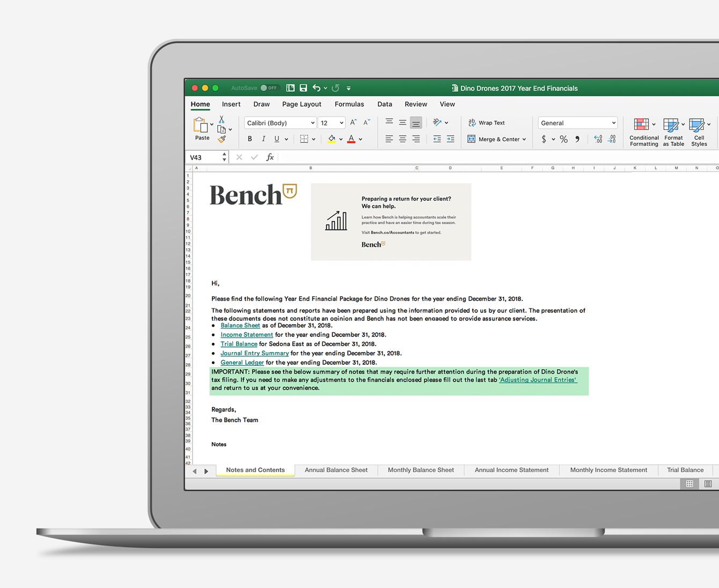Image resolution: width=719 pixels, height=588 pixels.
Task: Open the General number format dropdown
Action: coord(577,122)
